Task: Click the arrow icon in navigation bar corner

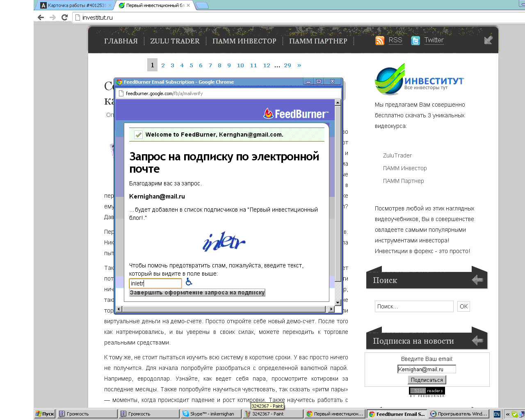Action: (x=488, y=40)
